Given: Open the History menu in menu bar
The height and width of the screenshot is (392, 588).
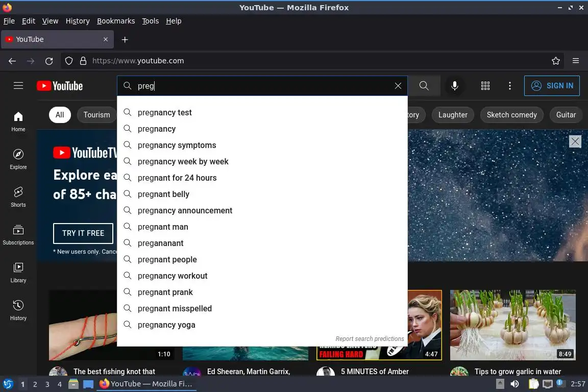Looking at the screenshot, I should pyautogui.click(x=78, y=21).
